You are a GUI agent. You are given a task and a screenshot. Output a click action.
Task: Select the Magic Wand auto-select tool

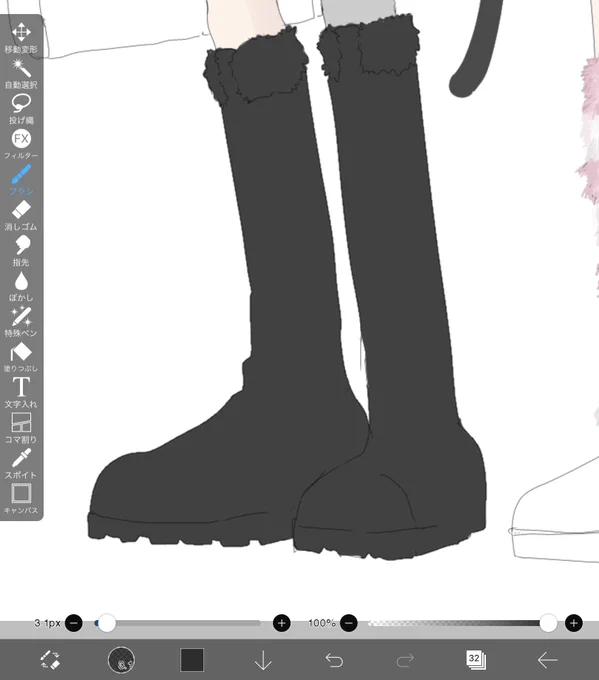tap(21, 73)
